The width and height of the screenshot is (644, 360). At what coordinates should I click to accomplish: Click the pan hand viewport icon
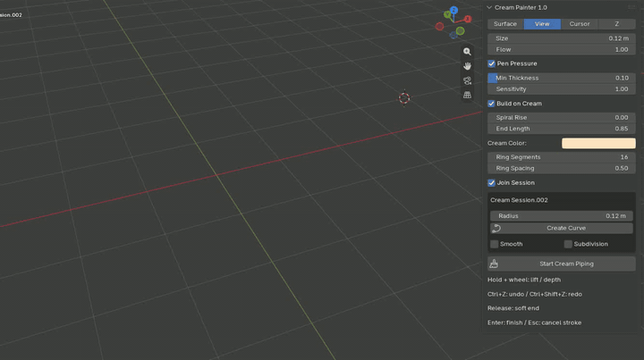[x=467, y=66]
